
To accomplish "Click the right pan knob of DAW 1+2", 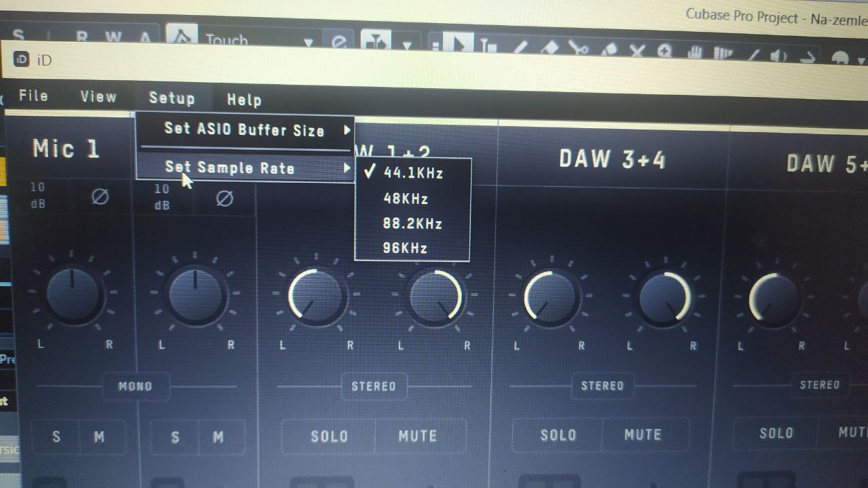I will pos(435,296).
